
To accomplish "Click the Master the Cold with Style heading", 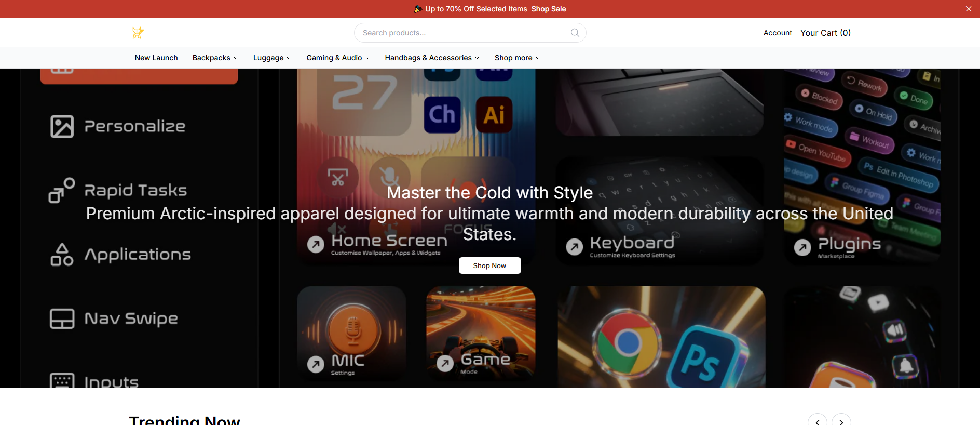I will (x=489, y=193).
